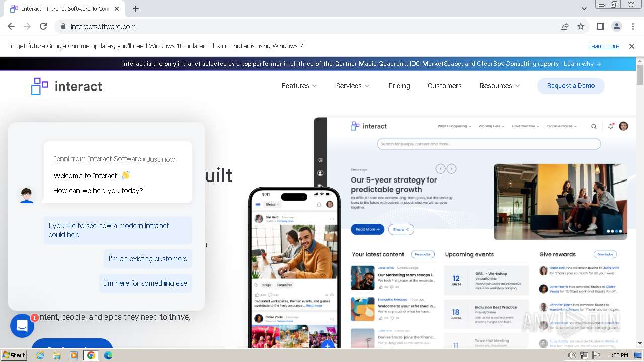Share this page icon in address bar
The image size is (644, 362).
tap(565, 26)
